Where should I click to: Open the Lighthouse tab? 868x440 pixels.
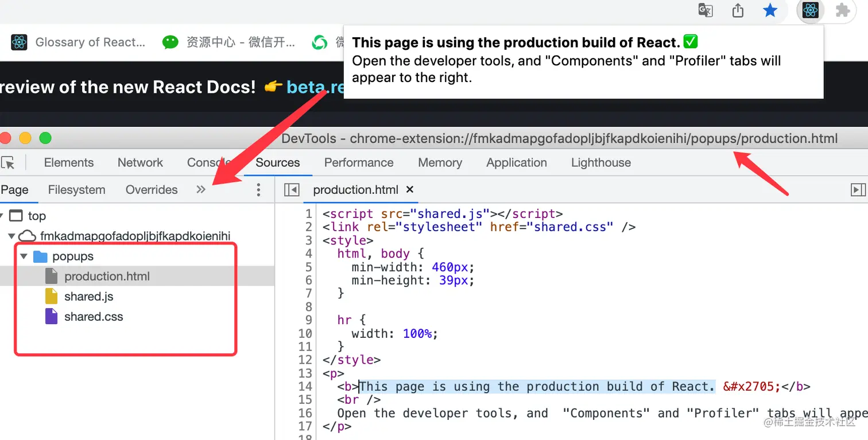(x=601, y=162)
